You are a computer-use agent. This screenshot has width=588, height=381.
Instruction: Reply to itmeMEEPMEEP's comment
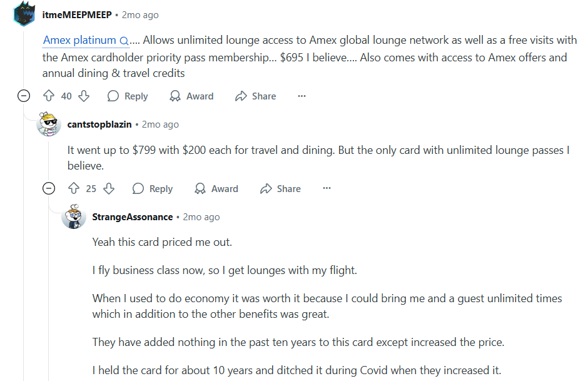point(128,96)
